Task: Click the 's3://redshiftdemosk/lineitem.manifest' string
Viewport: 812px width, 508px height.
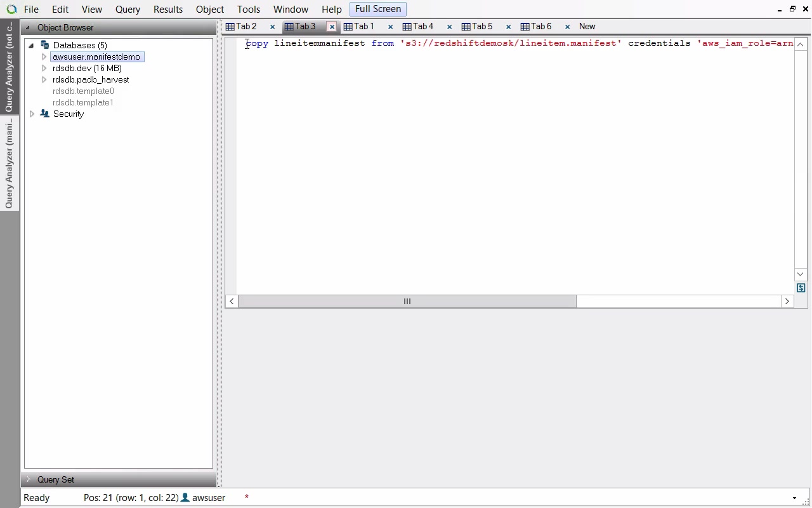Action: [x=511, y=43]
